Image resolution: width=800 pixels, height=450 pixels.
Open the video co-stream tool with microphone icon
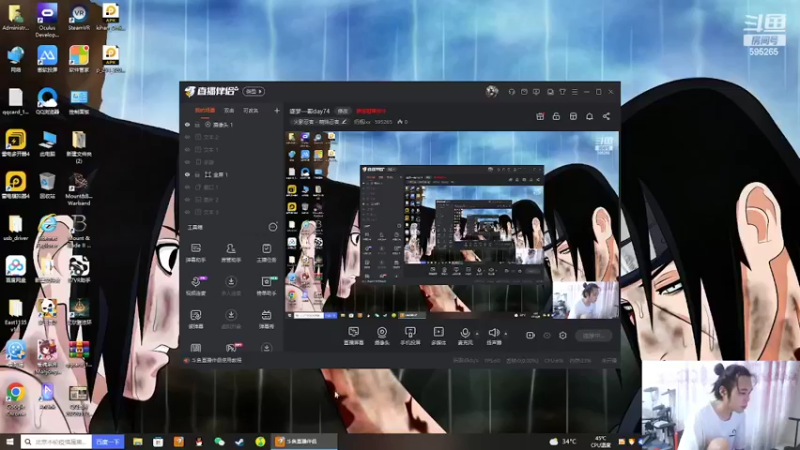click(x=195, y=286)
